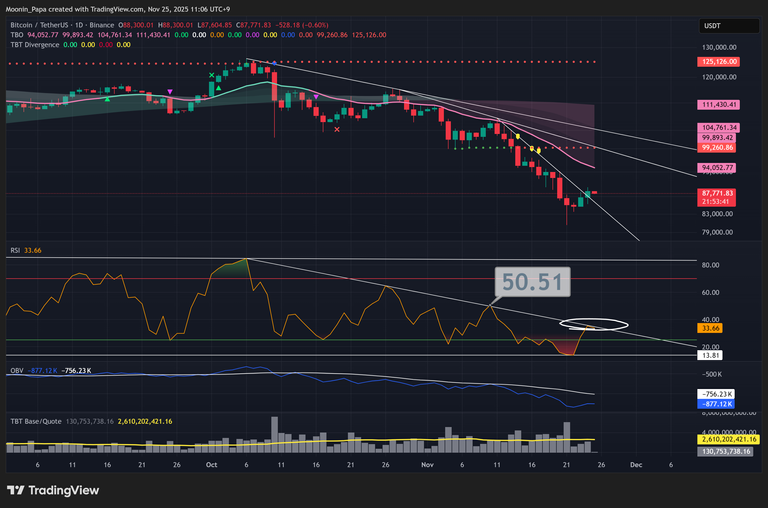Select the 50.51 callout annotation
The width and height of the screenshot is (768, 508).
(532, 282)
